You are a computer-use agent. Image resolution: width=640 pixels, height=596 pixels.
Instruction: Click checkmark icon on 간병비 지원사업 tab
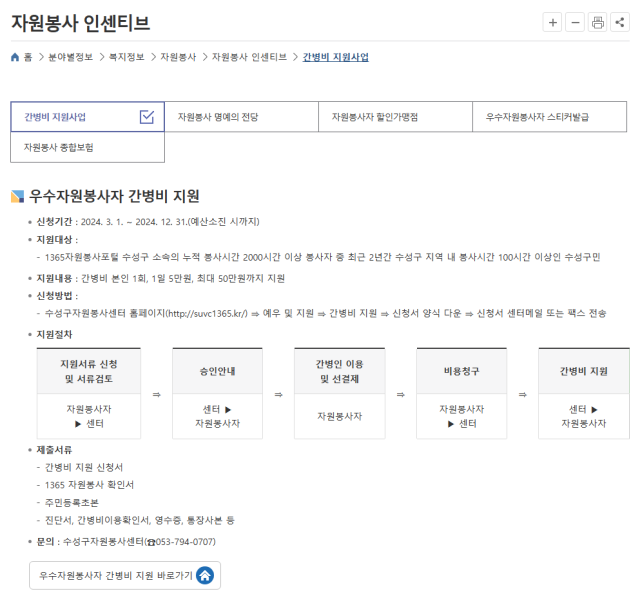(147, 117)
